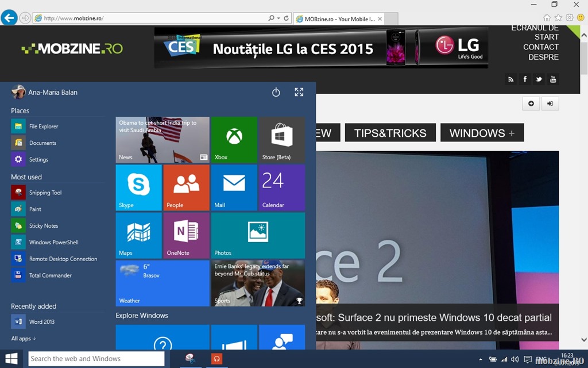Launch Windows PowerShell from Most used
This screenshot has height=368, width=588.
coord(57,242)
